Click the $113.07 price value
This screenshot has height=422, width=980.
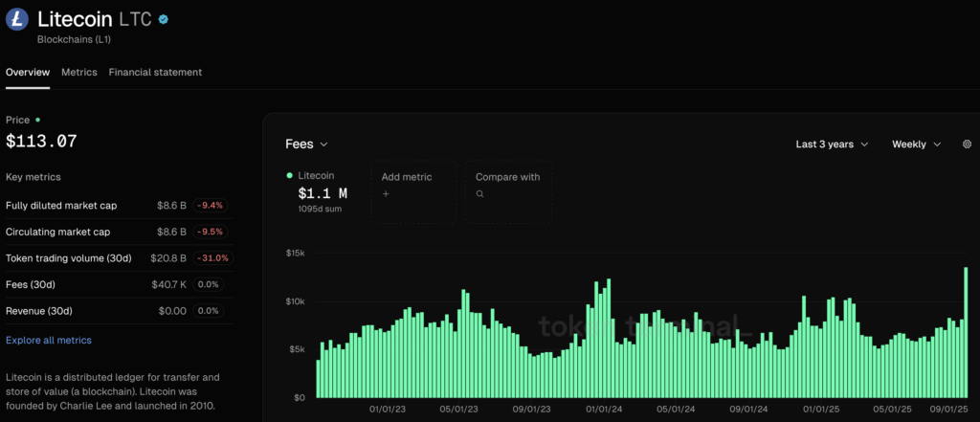tap(41, 141)
